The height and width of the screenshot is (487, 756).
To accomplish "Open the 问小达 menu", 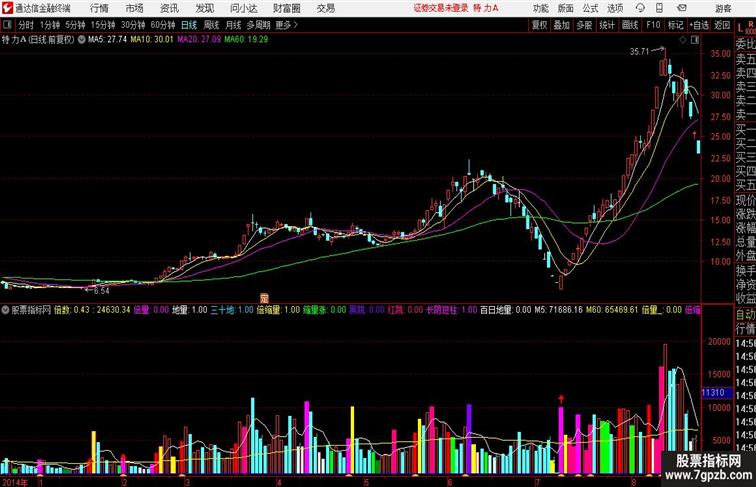I will (243, 8).
